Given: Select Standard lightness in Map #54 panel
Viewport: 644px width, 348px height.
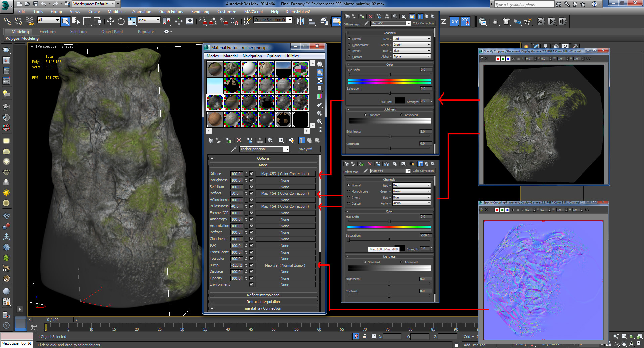Looking at the screenshot, I should pos(365,262).
